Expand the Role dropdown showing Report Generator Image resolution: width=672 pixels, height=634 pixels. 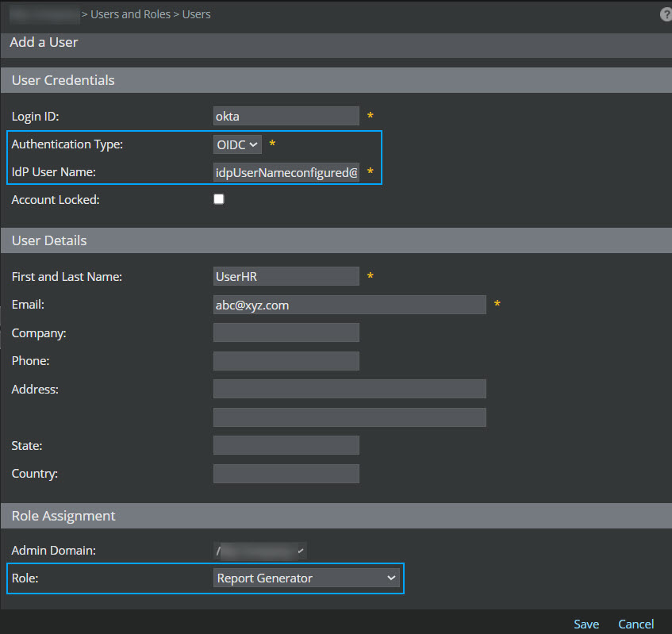coord(306,578)
